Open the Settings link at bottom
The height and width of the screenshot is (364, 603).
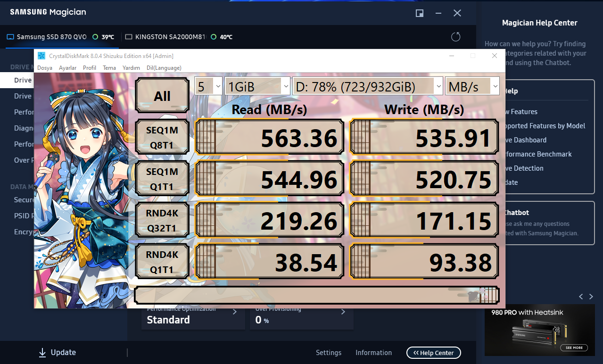pos(329,353)
